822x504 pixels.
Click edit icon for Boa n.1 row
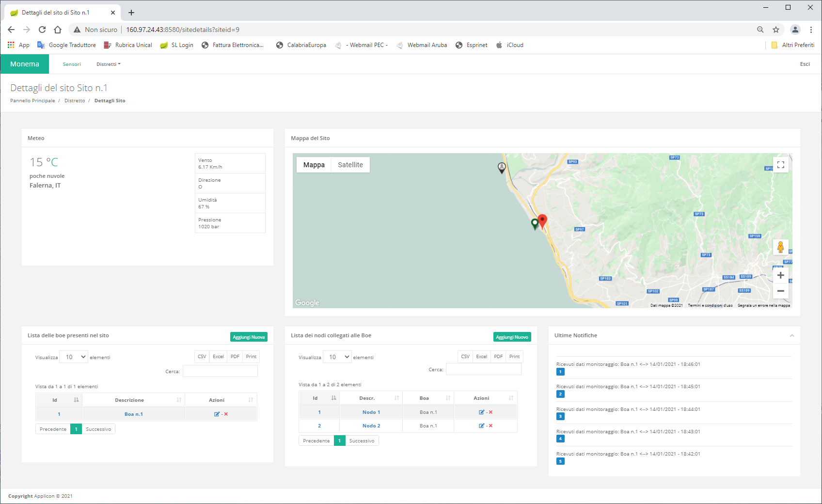pyautogui.click(x=217, y=414)
